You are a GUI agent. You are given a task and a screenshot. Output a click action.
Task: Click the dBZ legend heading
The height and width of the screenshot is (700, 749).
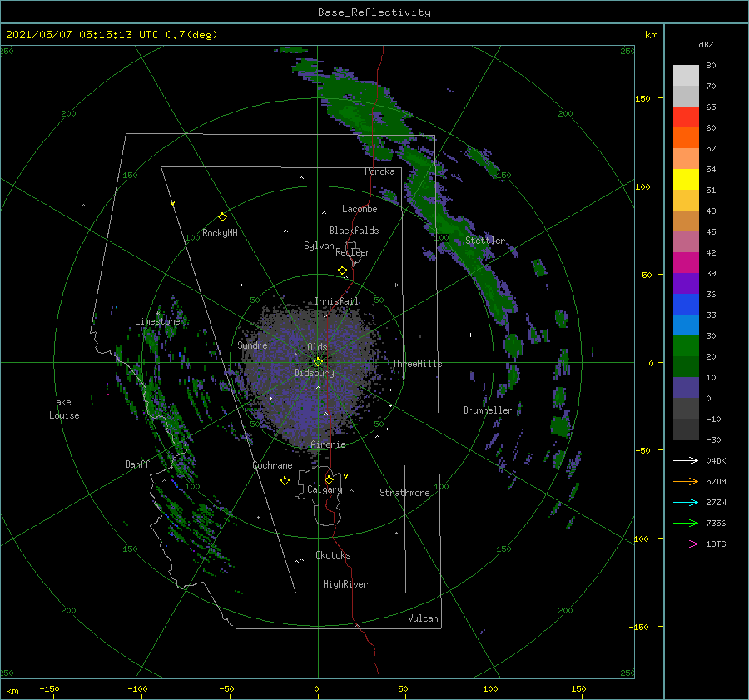point(706,44)
